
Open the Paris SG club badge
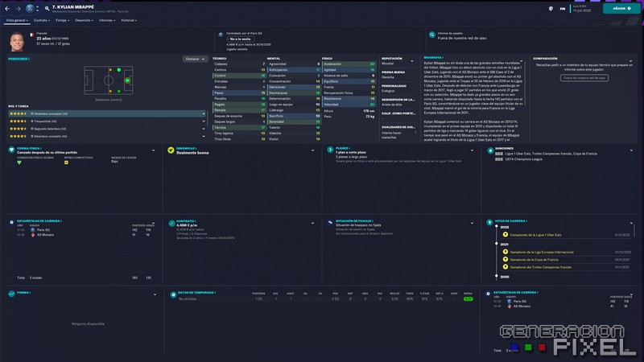(30, 8)
